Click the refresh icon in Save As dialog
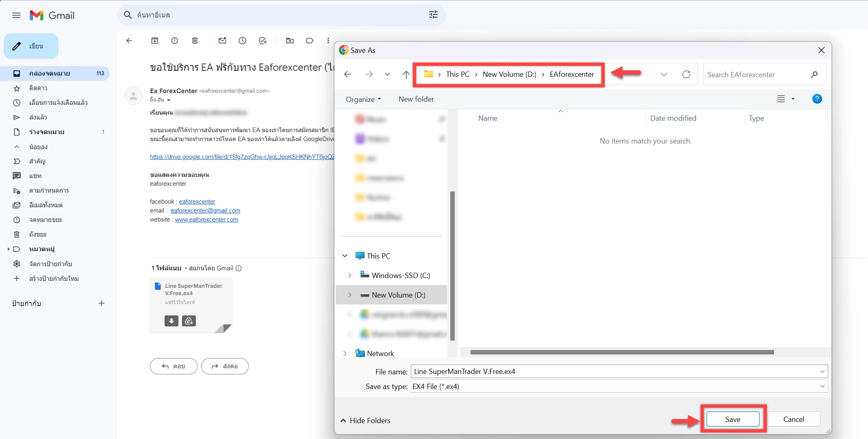Image resolution: width=868 pixels, height=439 pixels. (x=686, y=74)
